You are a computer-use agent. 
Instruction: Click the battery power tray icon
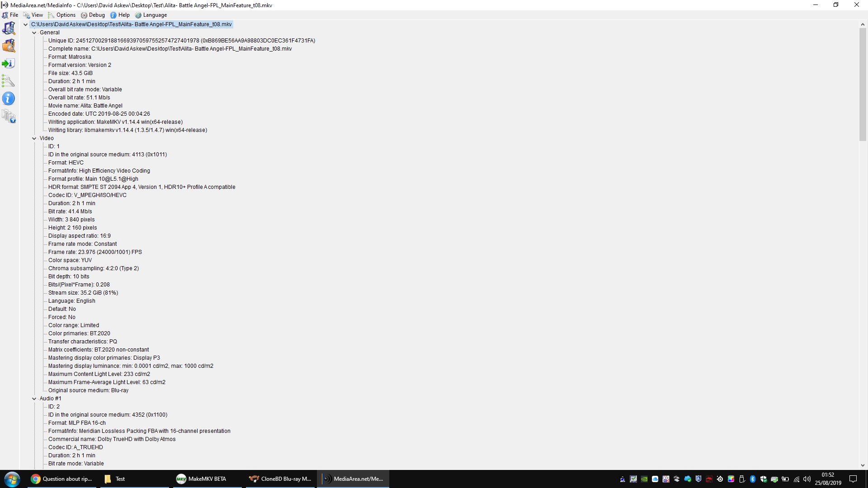tap(785, 479)
